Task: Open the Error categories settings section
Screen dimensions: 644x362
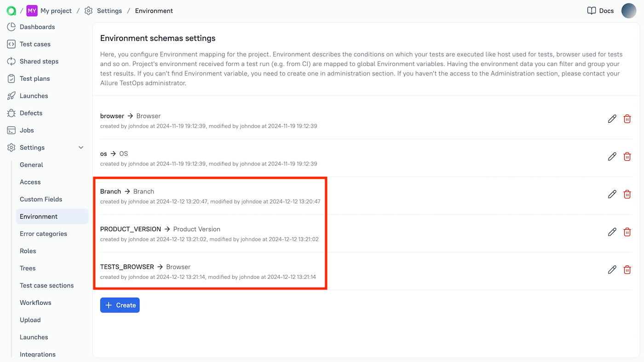Action: click(x=43, y=233)
